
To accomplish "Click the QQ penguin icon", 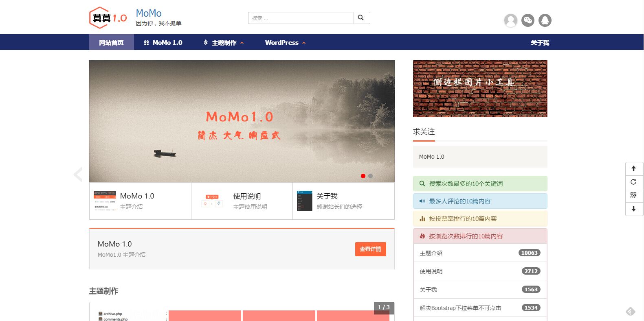I will click(x=545, y=20).
